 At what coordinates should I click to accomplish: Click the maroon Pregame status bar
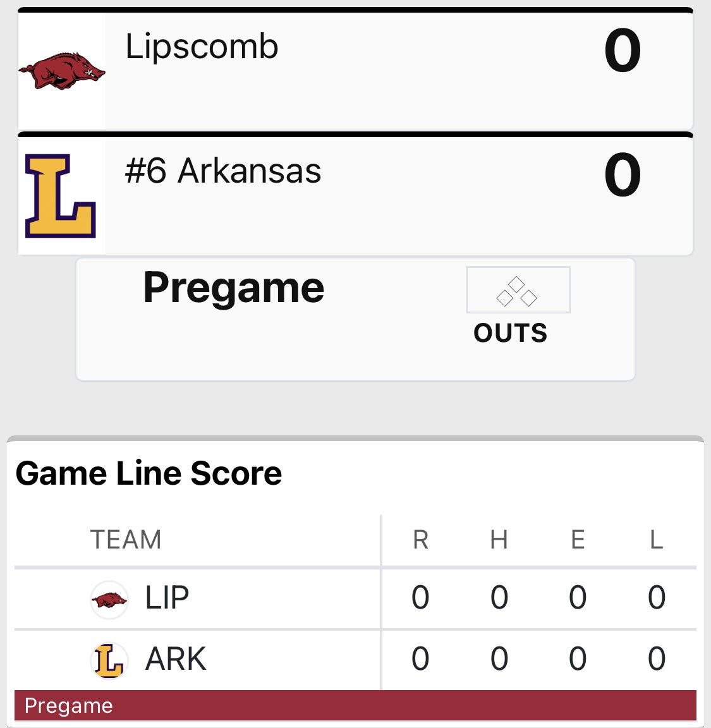355,705
